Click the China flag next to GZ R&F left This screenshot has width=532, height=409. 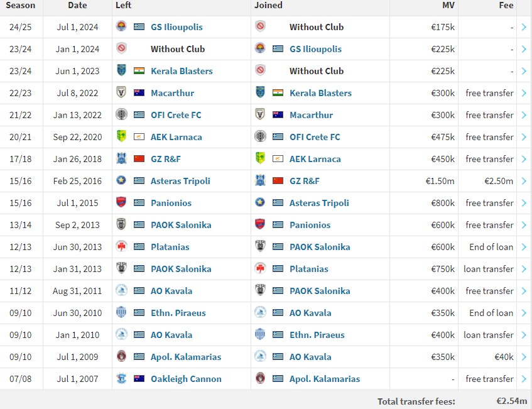[139, 158]
